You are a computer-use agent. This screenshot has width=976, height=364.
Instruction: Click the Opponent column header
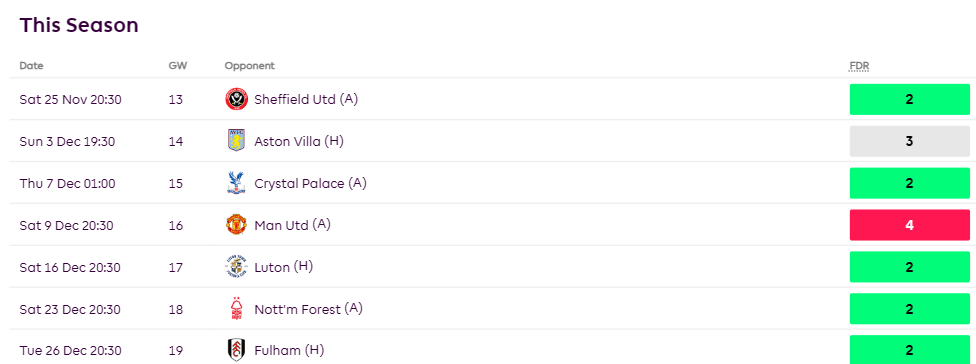click(x=250, y=66)
